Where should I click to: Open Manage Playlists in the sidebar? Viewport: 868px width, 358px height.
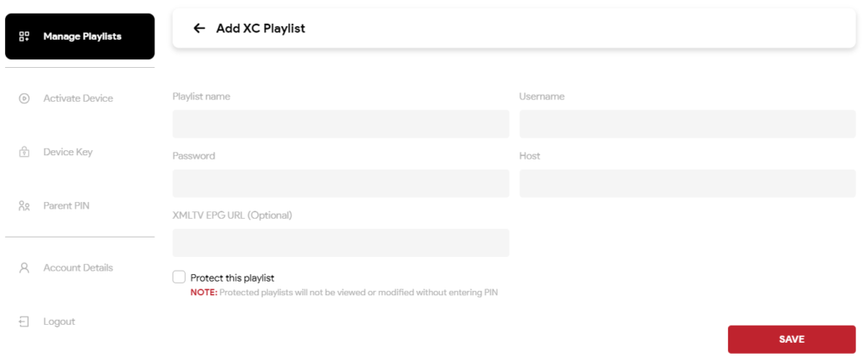click(81, 36)
